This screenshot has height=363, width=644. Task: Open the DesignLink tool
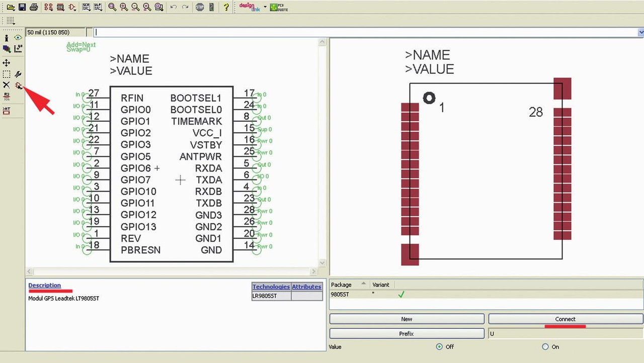250,7
